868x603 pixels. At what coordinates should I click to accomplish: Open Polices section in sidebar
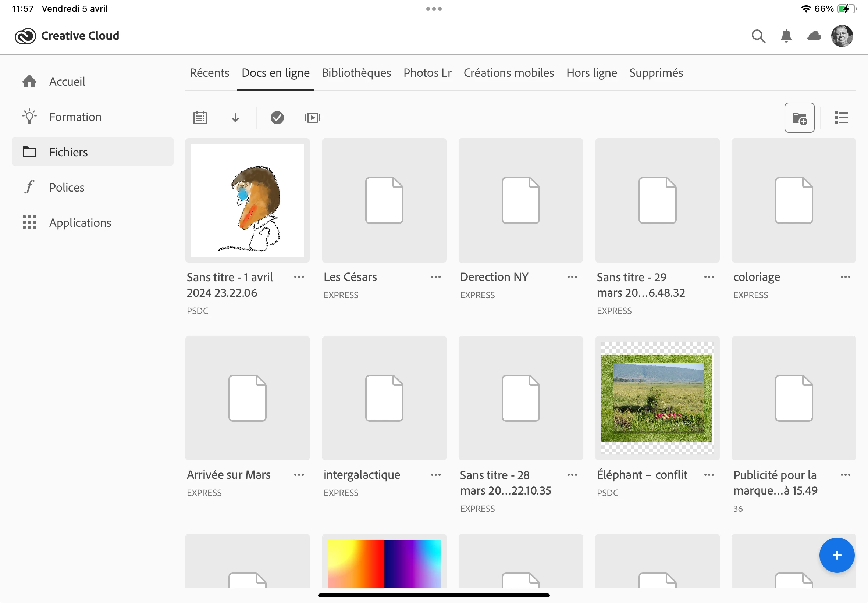[x=67, y=188]
